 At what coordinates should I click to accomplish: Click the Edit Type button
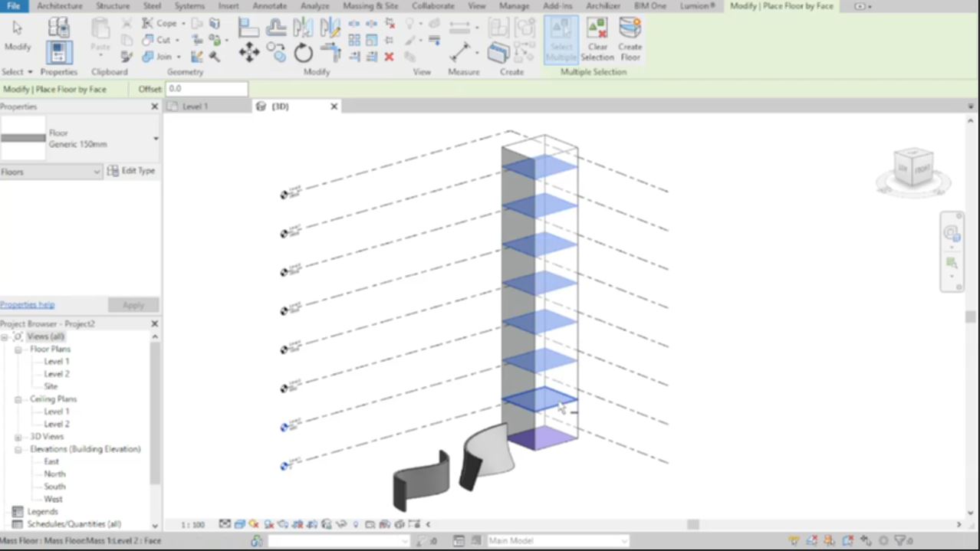[131, 171]
